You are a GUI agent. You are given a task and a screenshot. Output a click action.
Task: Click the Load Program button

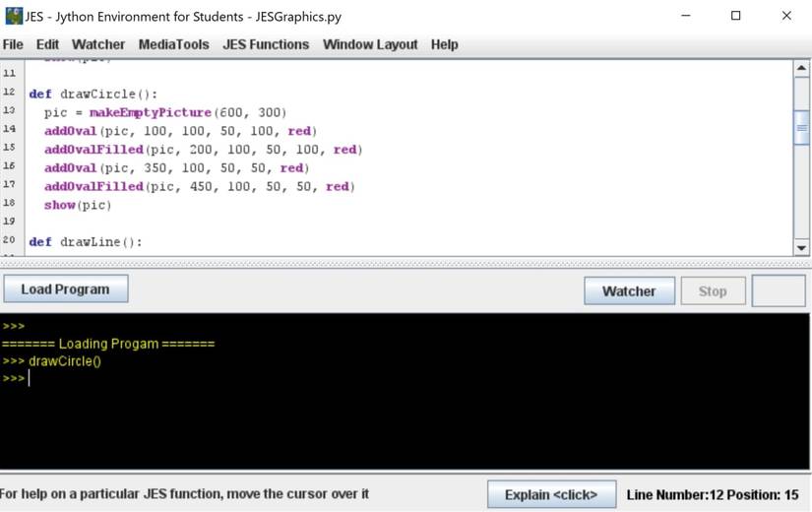coord(66,288)
